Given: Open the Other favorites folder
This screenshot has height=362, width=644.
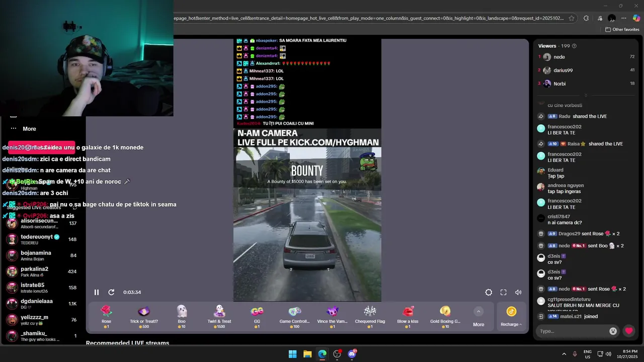Looking at the screenshot, I should 622,30.
